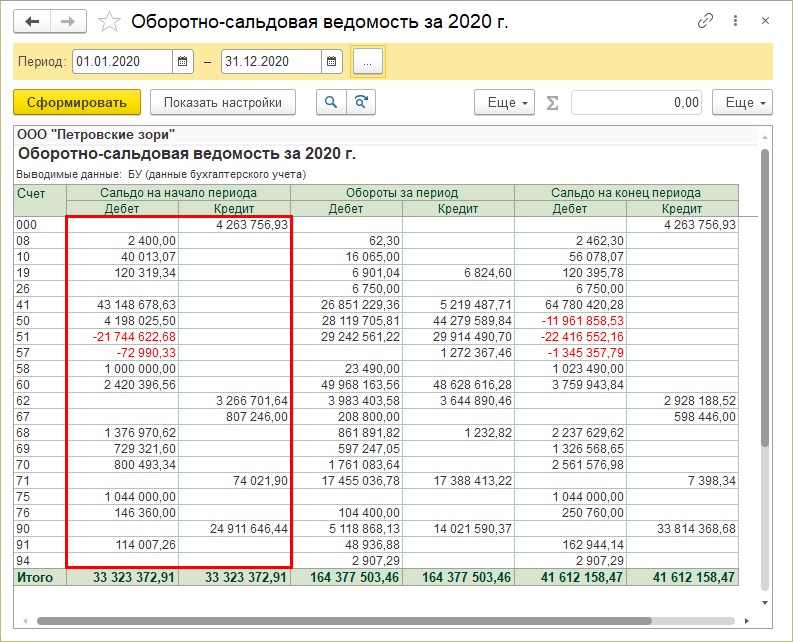This screenshot has width=793, height=642.
Task: Open calendar for end date 31.12.2020
Action: (331, 62)
